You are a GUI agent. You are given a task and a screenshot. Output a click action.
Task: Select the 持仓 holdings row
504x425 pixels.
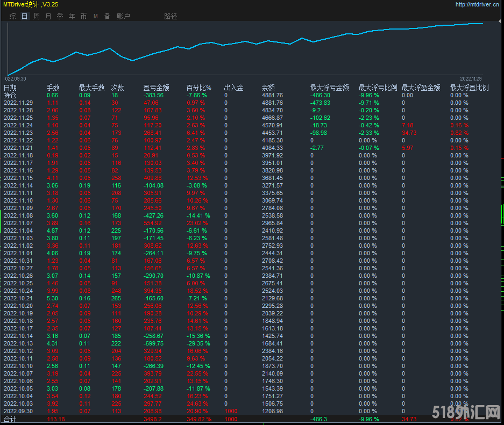coord(10,95)
